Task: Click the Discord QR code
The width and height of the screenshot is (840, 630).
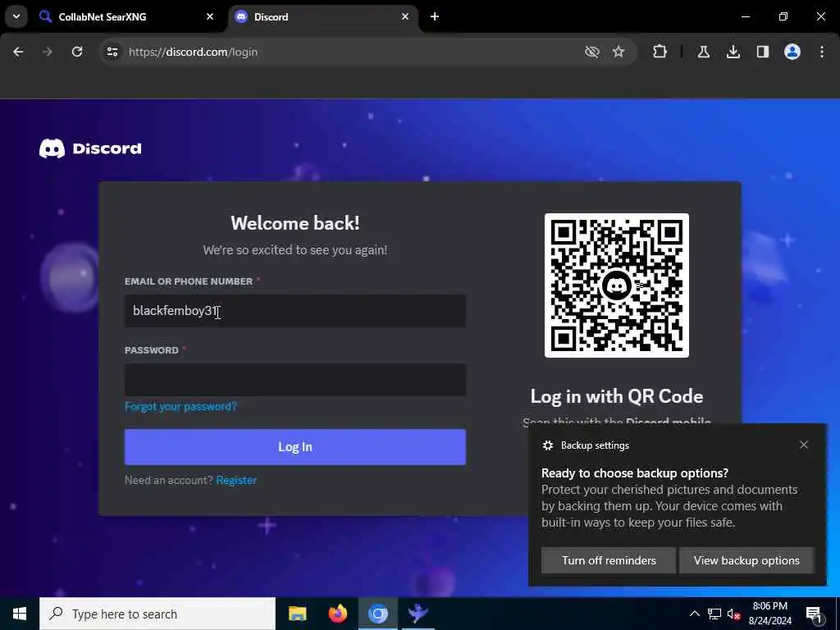Action: [x=617, y=285]
